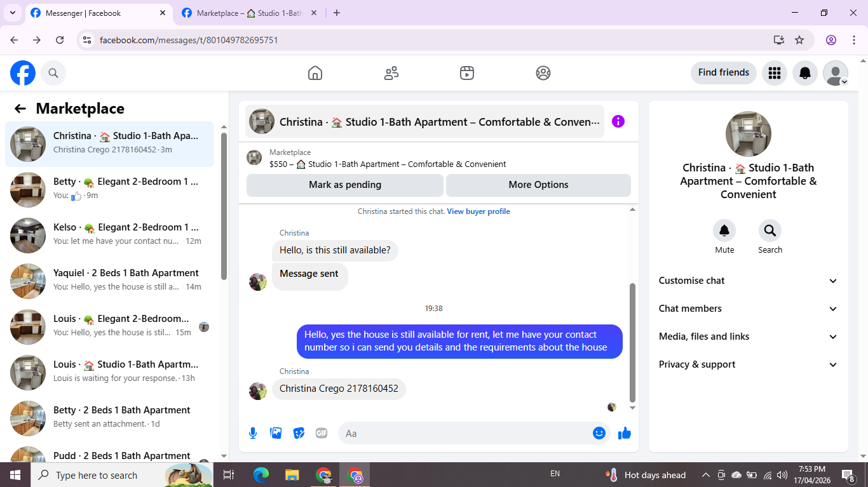
Task: Open Louis Elegant 2-Bedroom conversation
Action: tap(110, 327)
